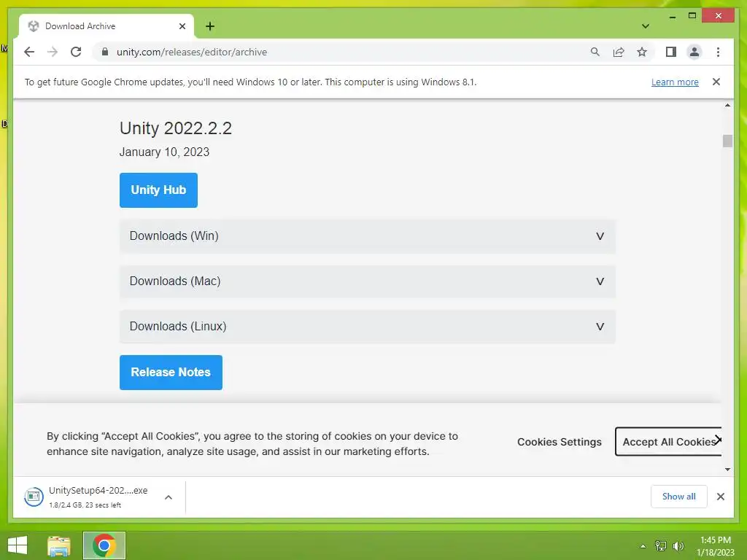
Task: Bookmark this page with the star icon
Action: click(642, 52)
